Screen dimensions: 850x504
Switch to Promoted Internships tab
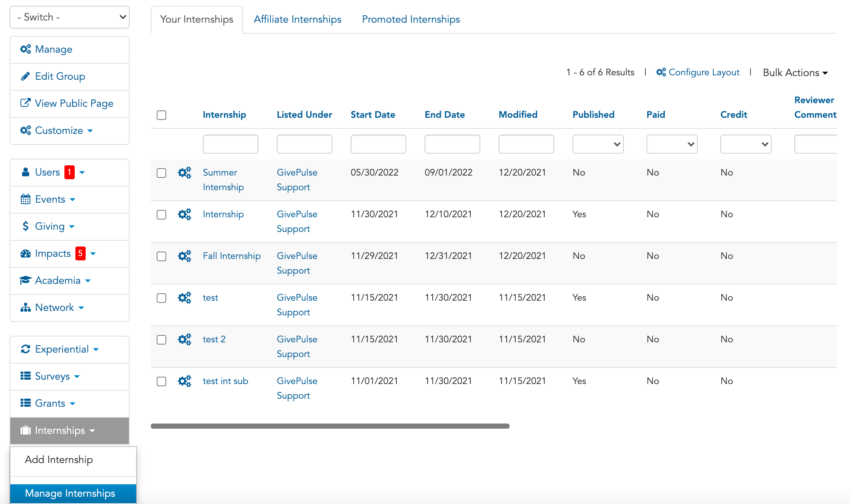[411, 19]
